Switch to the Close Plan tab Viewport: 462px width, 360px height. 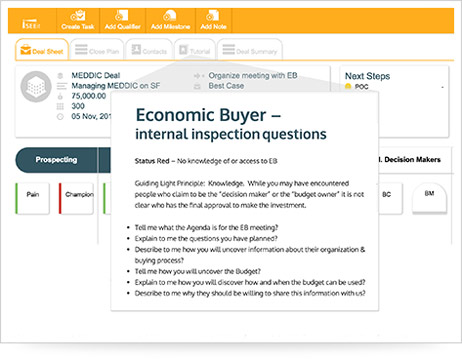coord(97,50)
